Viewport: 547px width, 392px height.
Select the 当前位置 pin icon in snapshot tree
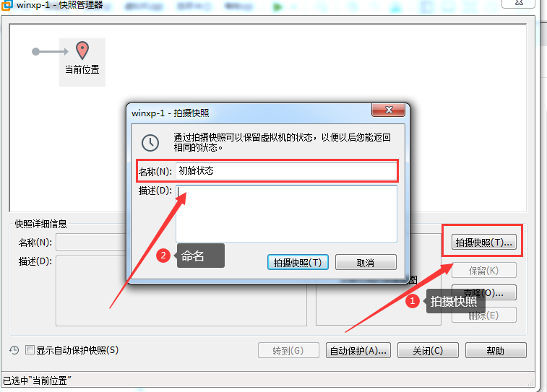(x=82, y=51)
